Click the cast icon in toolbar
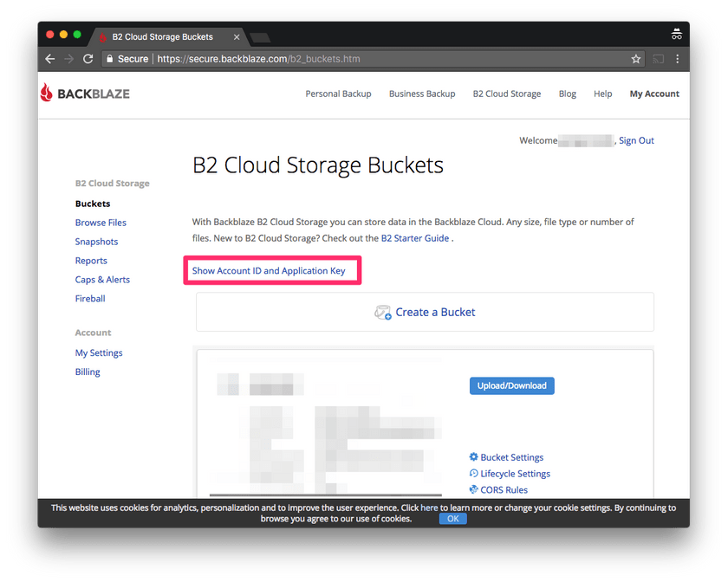Image resolution: width=728 pixels, height=582 pixels. [x=659, y=59]
